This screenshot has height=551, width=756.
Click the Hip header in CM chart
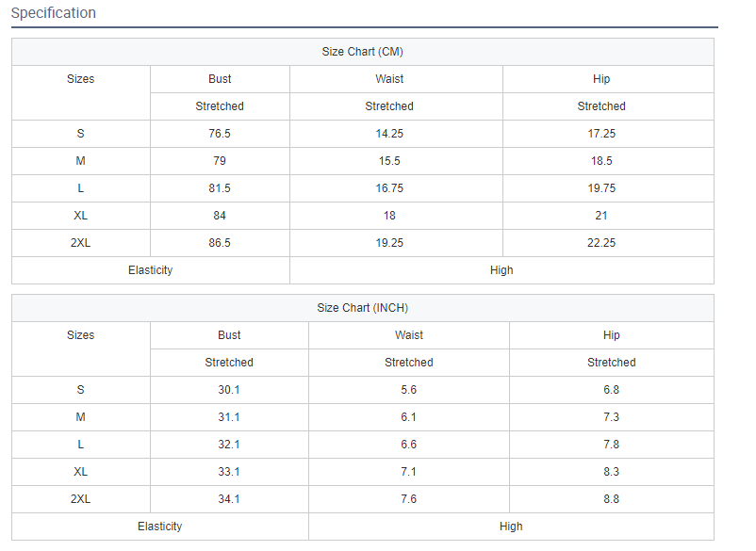[x=601, y=79]
